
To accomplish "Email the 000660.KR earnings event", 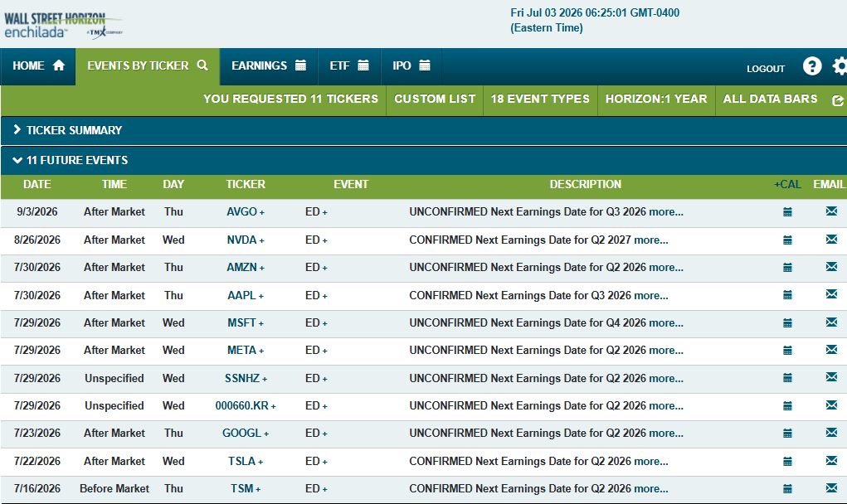I will tap(831, 405).
